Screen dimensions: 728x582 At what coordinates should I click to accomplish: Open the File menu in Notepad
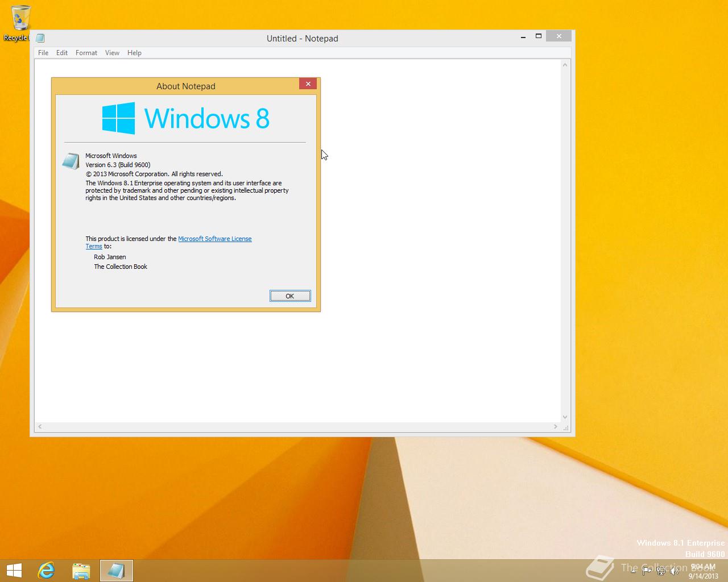(43, 53)
